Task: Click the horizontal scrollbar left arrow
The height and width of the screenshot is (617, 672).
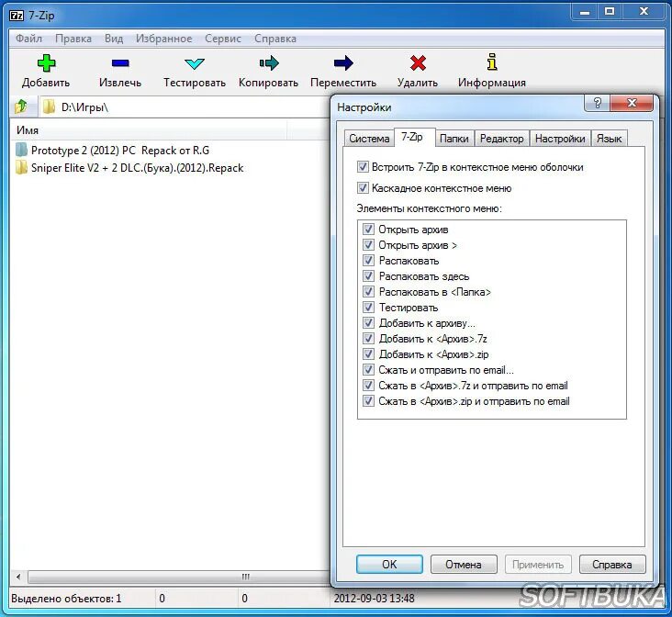Action: click(x=18, y=577)
